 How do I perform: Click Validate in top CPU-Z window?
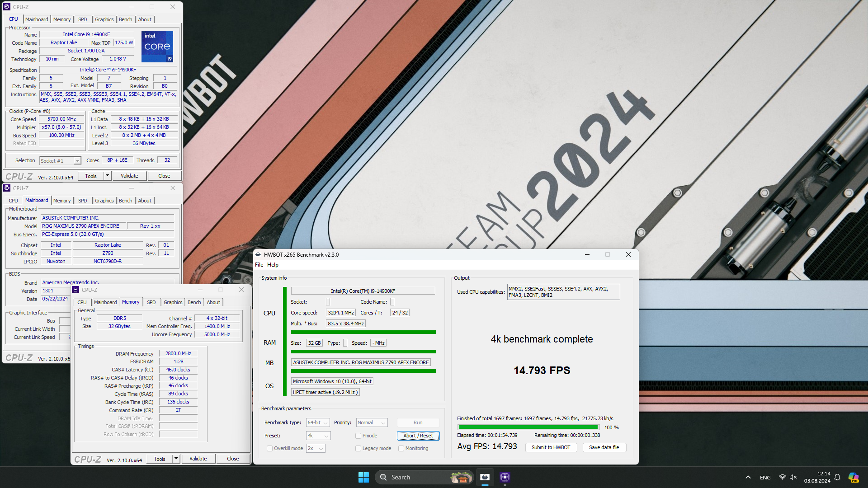(129, 176)
